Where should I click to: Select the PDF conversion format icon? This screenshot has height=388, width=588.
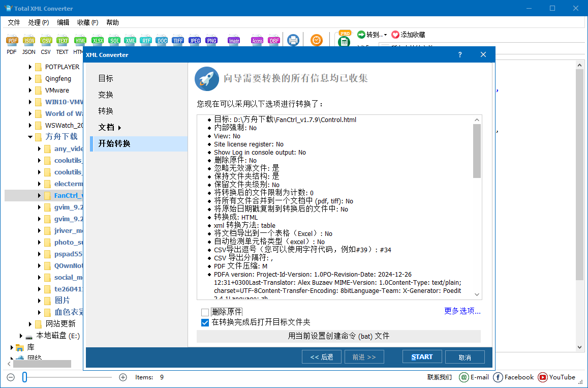coord(11,40)
